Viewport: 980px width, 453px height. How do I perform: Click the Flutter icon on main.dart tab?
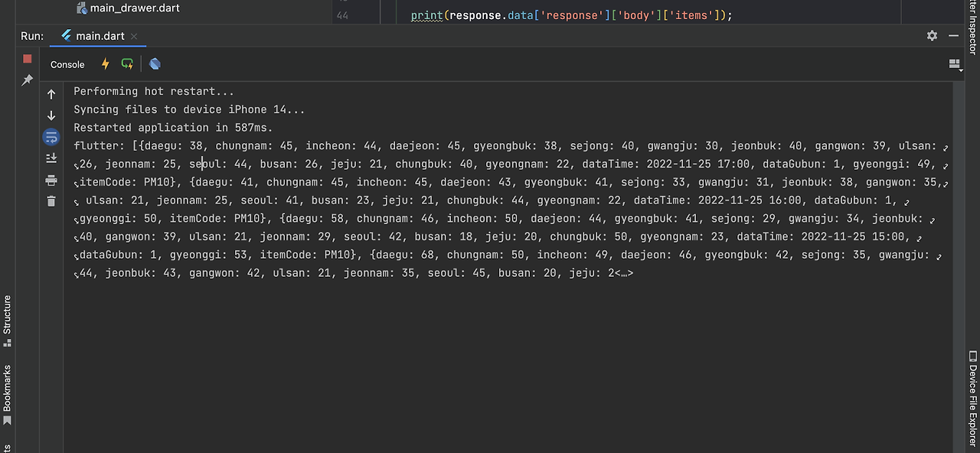[x=66, y=36]
